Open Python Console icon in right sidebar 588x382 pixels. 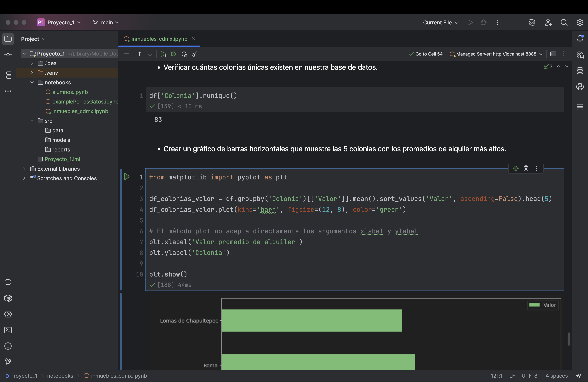tap(580, 87)
